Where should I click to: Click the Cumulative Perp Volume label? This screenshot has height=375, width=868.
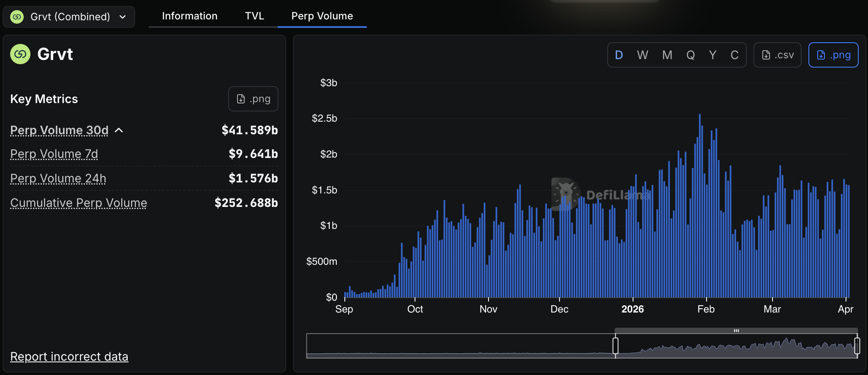coord(79,203)
